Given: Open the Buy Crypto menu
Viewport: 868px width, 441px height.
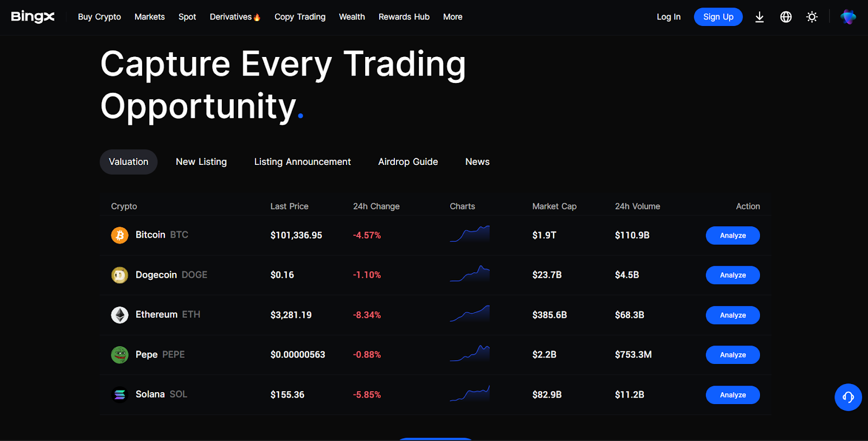Looking at the screenshot, I should pos(99,17).
